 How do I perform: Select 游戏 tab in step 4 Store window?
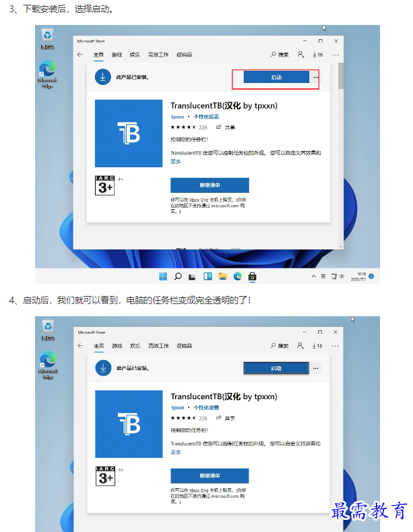[x=117, y=346]
